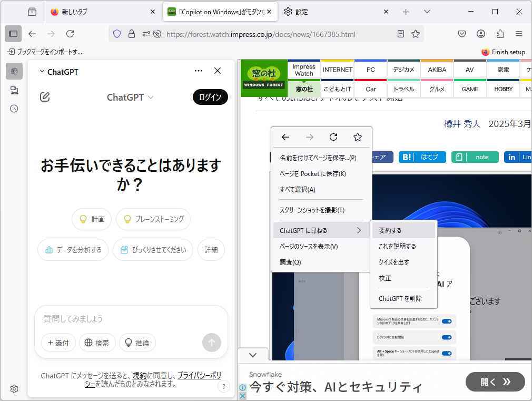
Task: Enable 推論 mode in the ChatGPT composer
Action: [137, 343]
